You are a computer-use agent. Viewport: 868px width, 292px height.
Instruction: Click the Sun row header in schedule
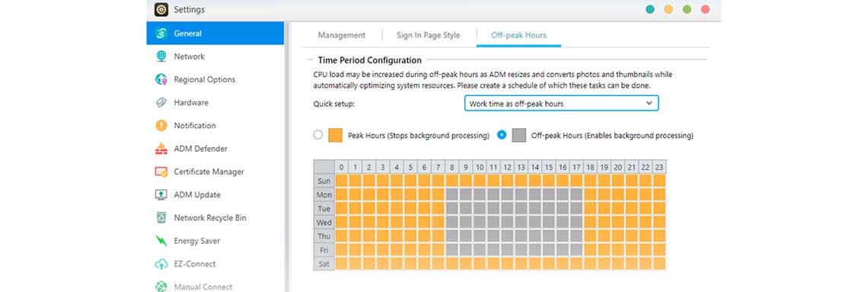click(x=324, y=181)
